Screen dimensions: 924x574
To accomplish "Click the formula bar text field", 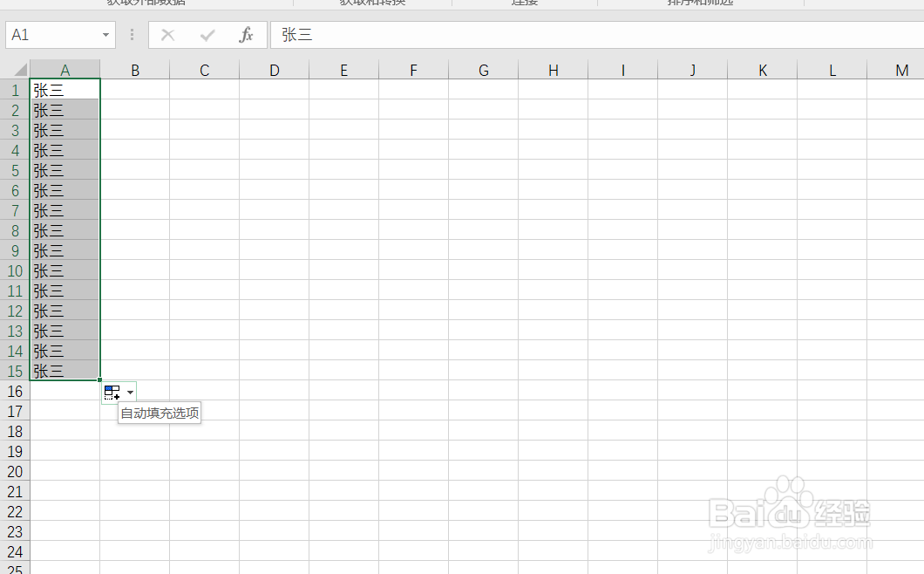I will click(x=597, y=35).
